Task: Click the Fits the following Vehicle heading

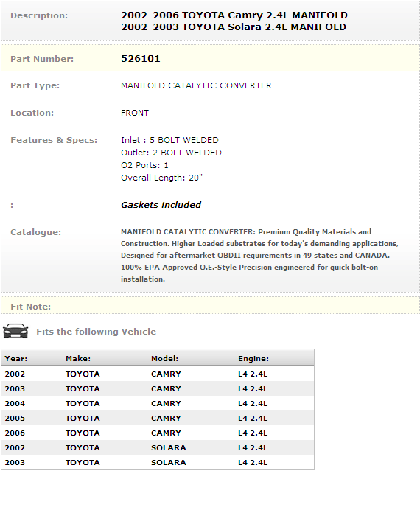Action: pos(96,332)
